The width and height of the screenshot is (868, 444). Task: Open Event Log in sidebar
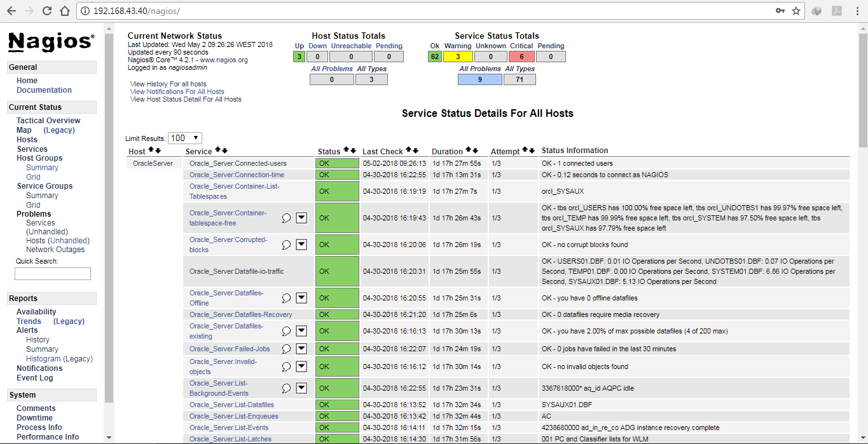tap(35, 378)
